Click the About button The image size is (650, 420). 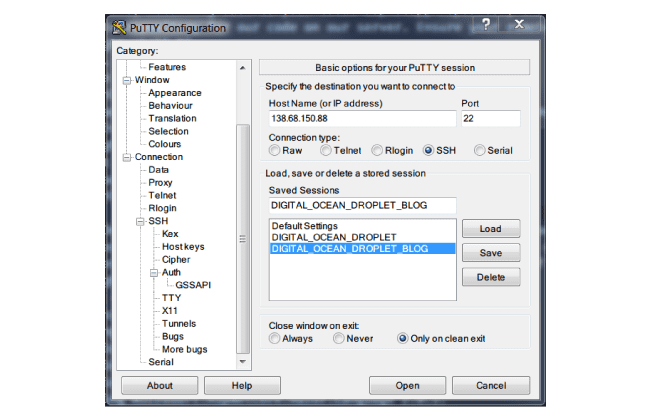[160, 386]
